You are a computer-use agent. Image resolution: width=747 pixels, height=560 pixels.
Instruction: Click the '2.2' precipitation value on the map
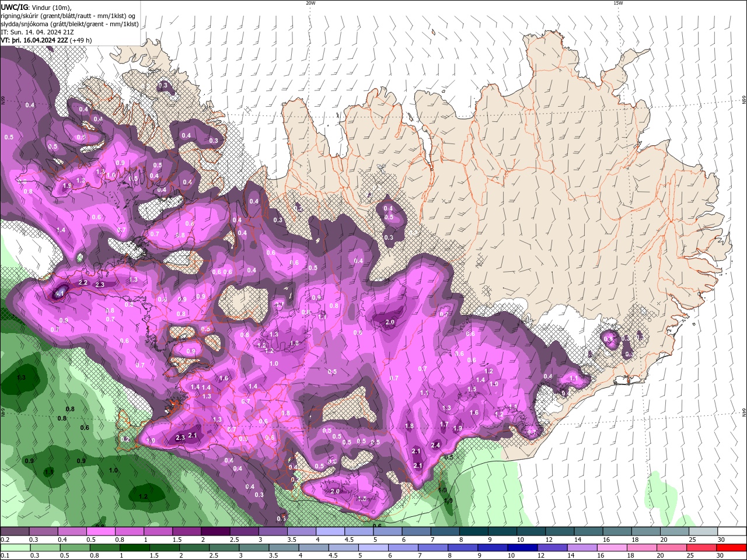coord(83,283)
